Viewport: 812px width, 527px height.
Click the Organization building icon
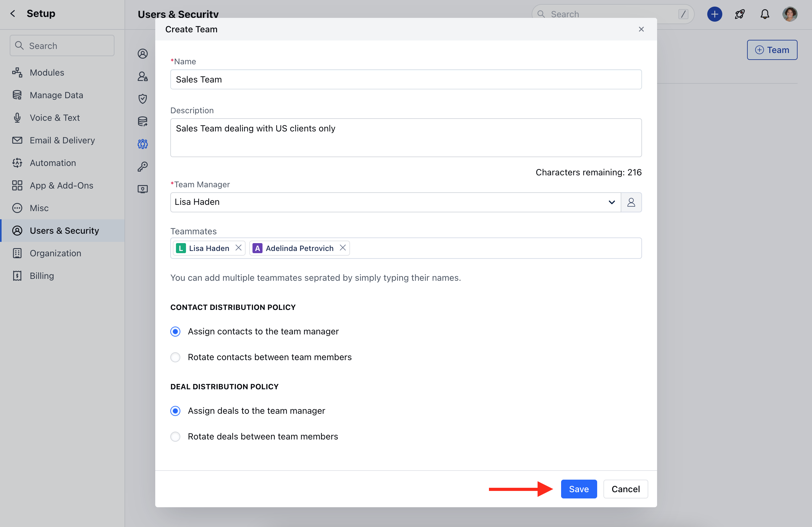(x=17, y=253)
